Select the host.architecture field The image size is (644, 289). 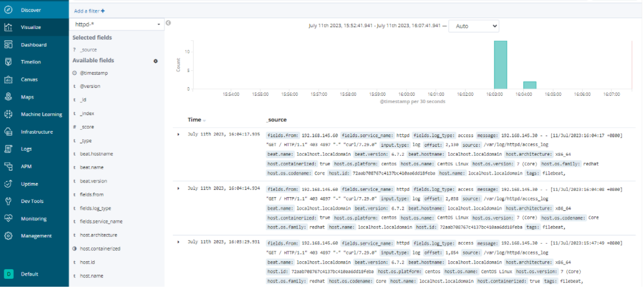[x=99, y=235]
